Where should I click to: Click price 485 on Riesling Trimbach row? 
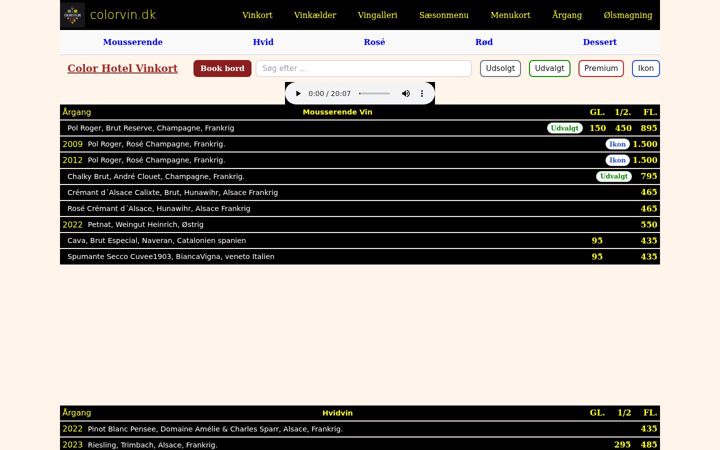click(649, 445)
